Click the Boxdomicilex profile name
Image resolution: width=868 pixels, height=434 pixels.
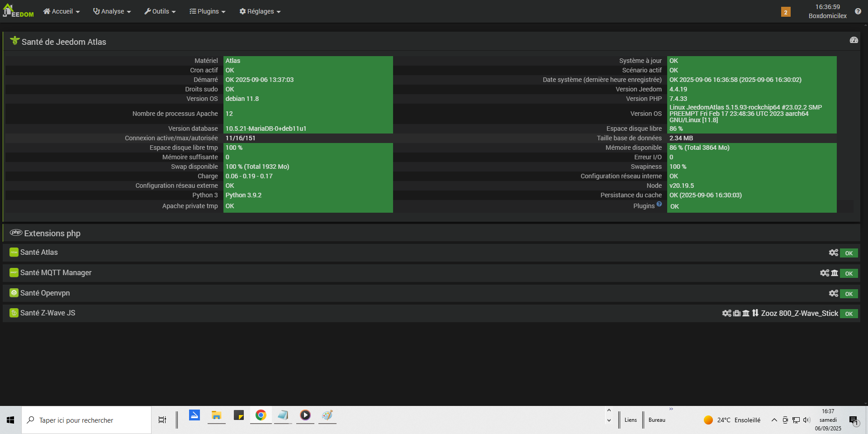click(x=828, y=16)
